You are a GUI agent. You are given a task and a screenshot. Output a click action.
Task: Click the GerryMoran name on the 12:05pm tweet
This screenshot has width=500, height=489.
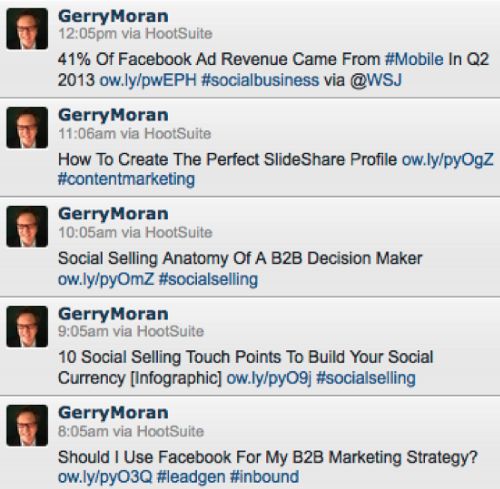pyautogui.click(x=113, y=17)
